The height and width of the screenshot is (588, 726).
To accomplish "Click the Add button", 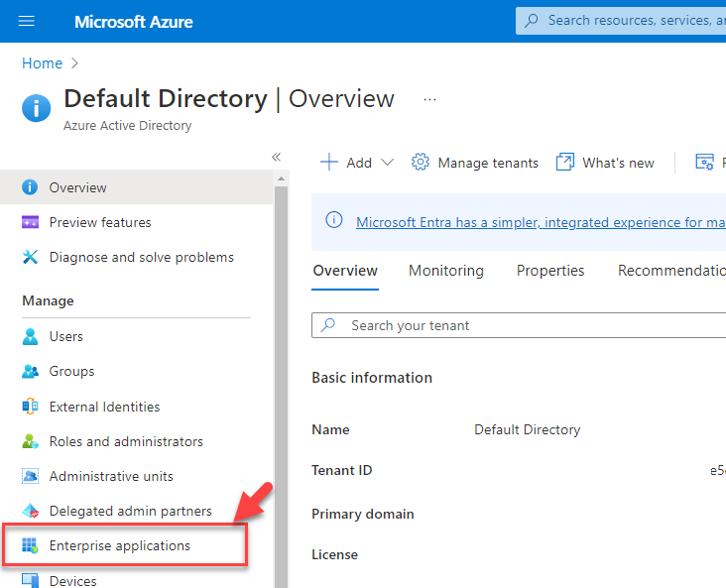I will pyautogui.click(x=356, y=163).
